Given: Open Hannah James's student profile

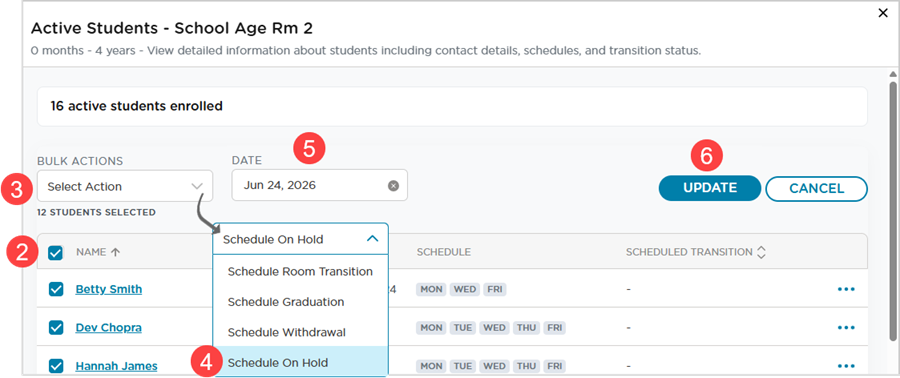Looking at the screenshot, I should pos(116,366).
